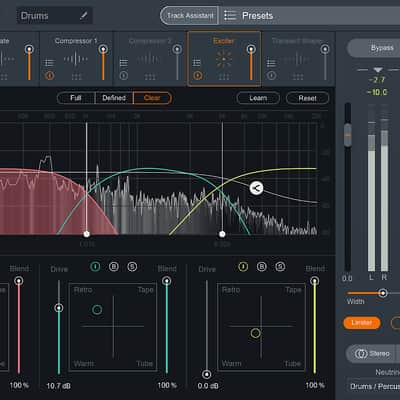Click the B bypass icon of the yellow band

[x=262, y=266]
